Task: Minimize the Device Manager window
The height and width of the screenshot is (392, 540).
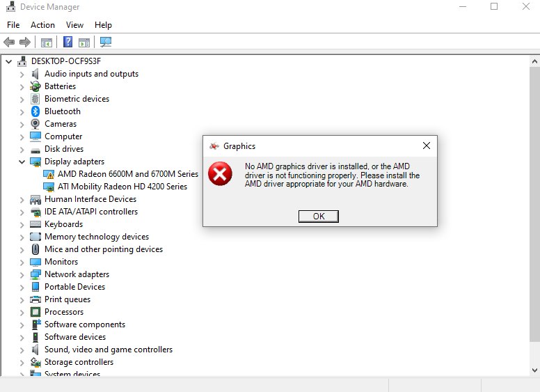Action: (x=463, y=6)
